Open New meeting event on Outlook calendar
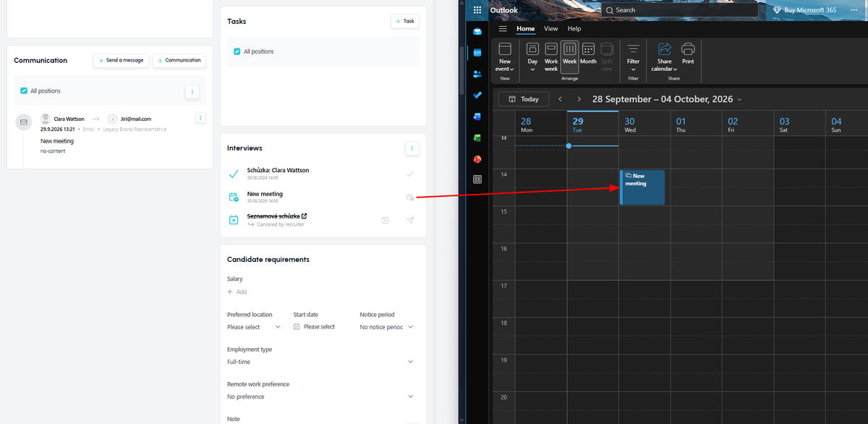This screenshot has width=868, height=424. tap(642, 187)
